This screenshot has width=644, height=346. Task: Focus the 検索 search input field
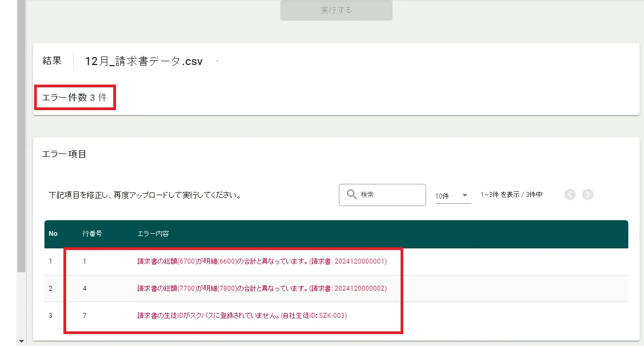point(382,195)
